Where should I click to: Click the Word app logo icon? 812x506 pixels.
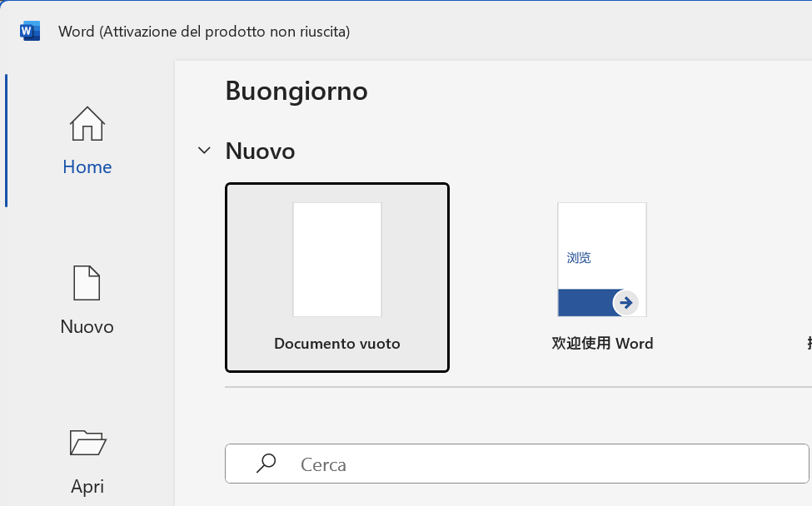coord(30,32)
